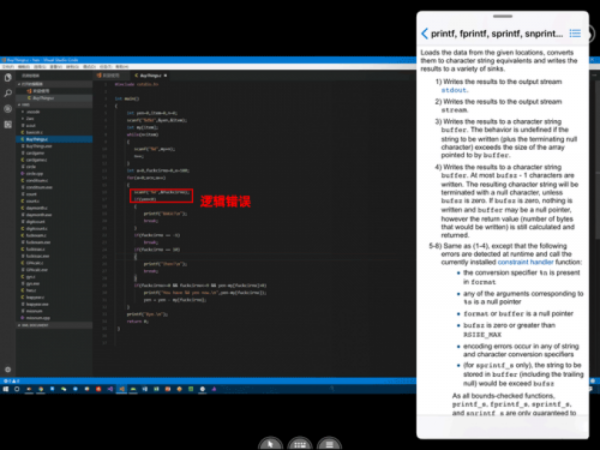This screenshot has width=600, height=450.
Task: Open the Manage gear icon in VS Code
Action: click(x=8, y=370)
